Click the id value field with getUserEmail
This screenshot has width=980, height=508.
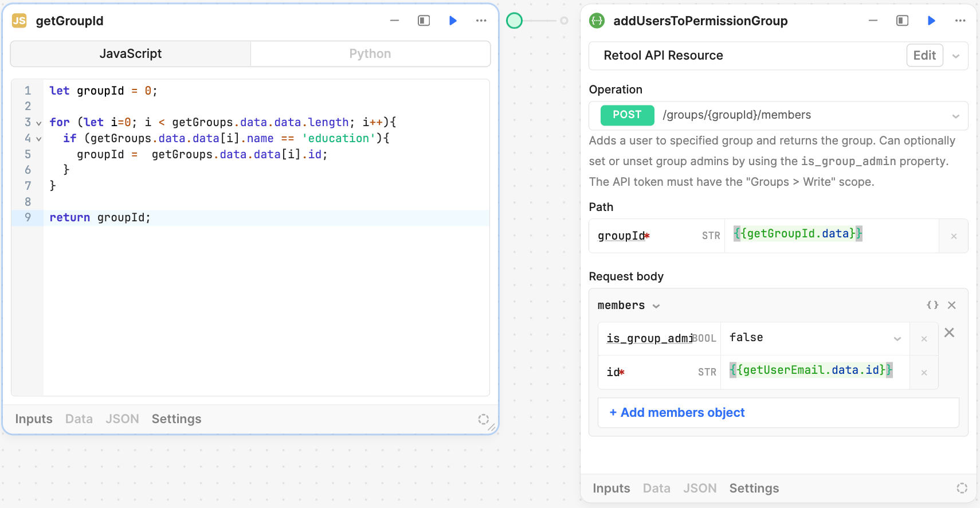(815, 372)
